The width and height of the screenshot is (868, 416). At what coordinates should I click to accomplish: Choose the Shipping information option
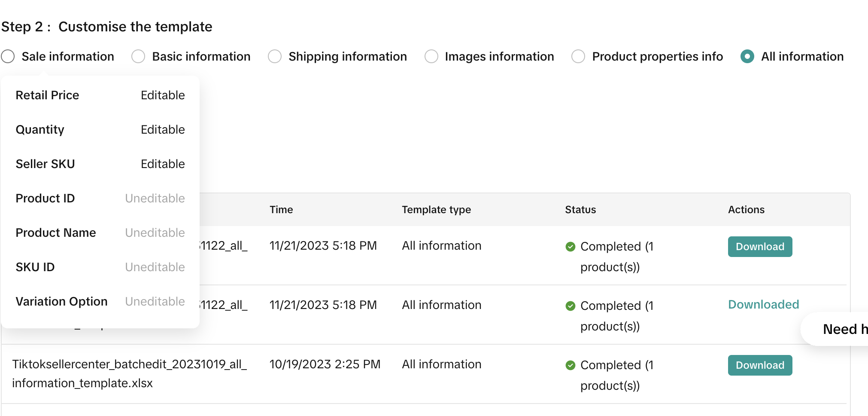click(275, 56)
